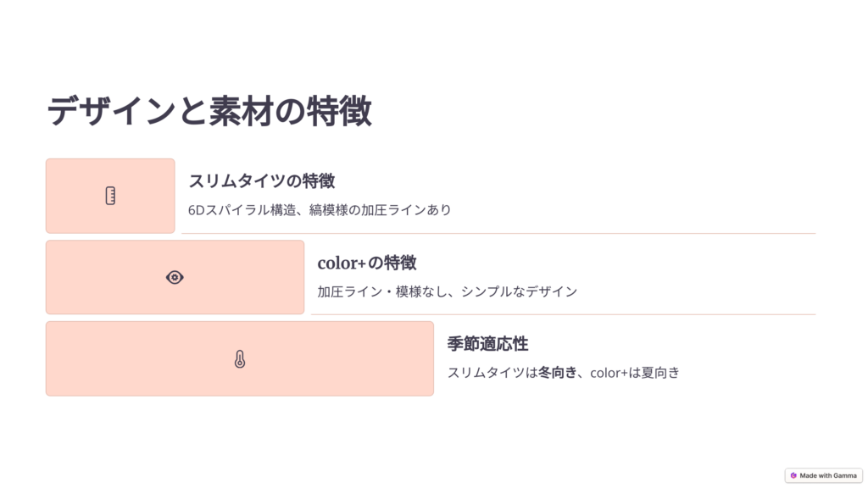This screenshot has height=488, width=868.
Task: Click the Gamma logo icon in badge
Action: click(793, 475)
